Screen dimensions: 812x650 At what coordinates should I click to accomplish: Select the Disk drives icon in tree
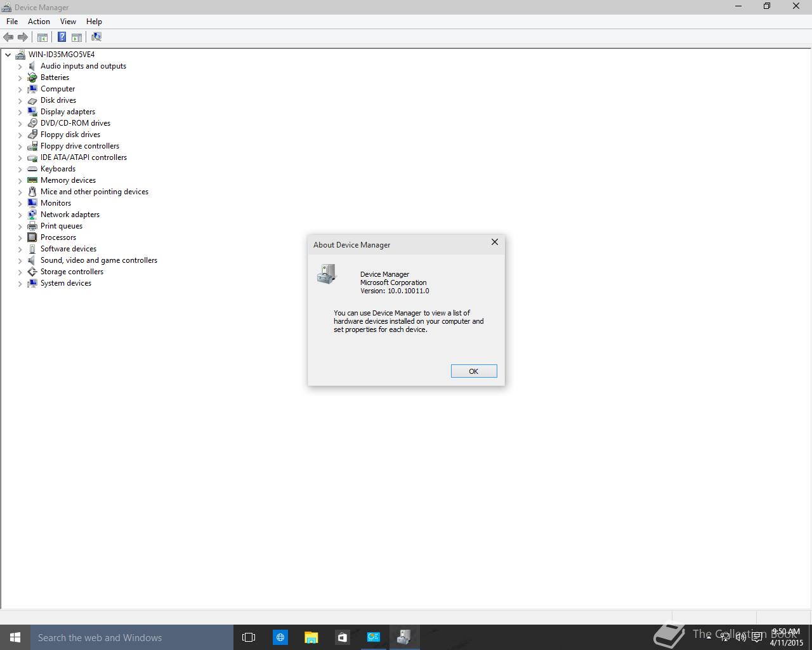coord(32,100)
